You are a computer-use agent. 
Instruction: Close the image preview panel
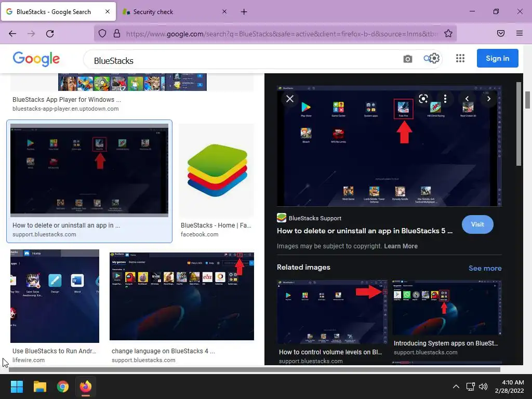pos(290,99)
